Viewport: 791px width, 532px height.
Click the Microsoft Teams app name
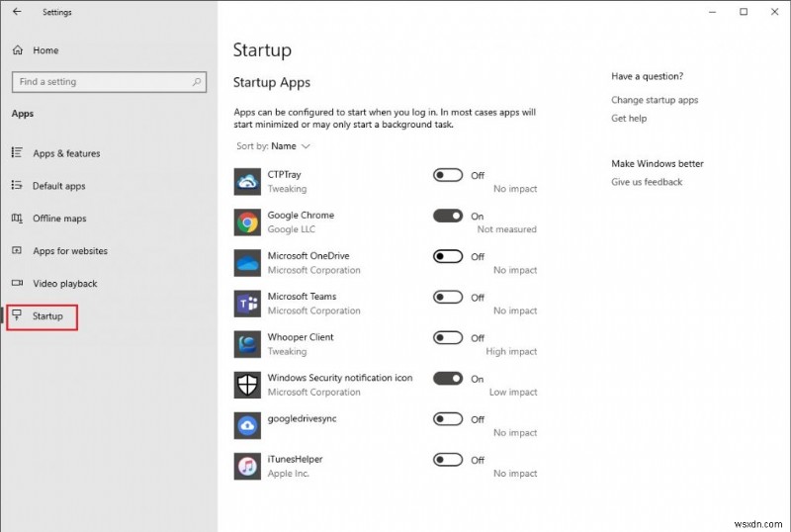pos(302,297)
